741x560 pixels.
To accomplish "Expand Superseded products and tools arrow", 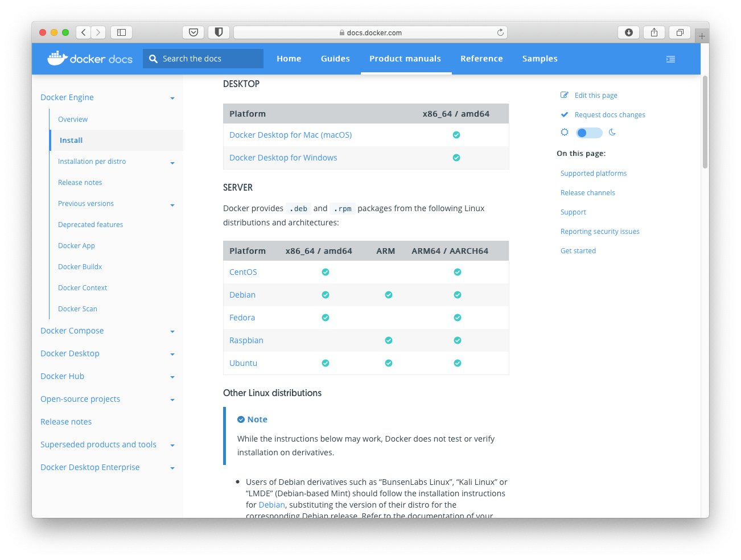I will (172, 446).
